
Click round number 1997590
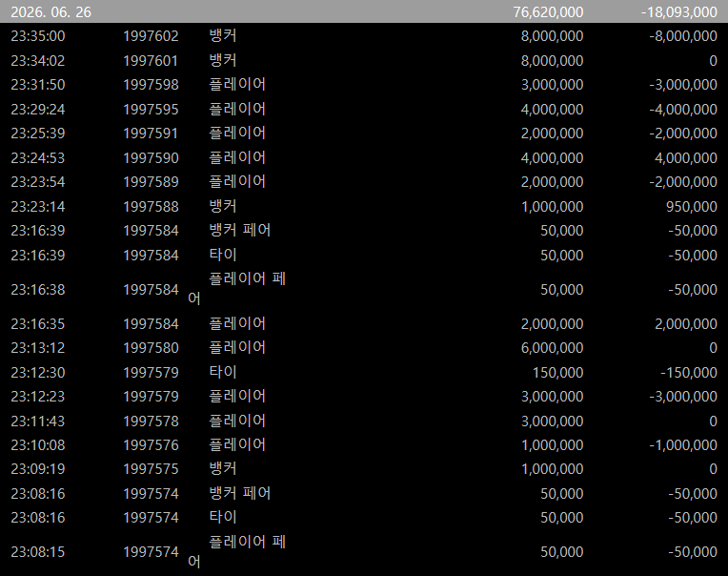(151, 158)
